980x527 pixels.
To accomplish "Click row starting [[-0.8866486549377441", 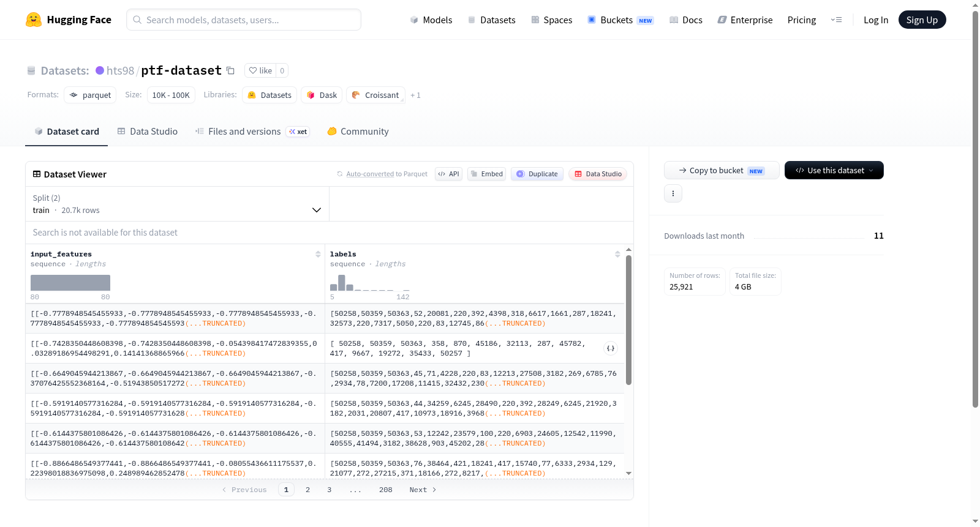I will [175, 468].
